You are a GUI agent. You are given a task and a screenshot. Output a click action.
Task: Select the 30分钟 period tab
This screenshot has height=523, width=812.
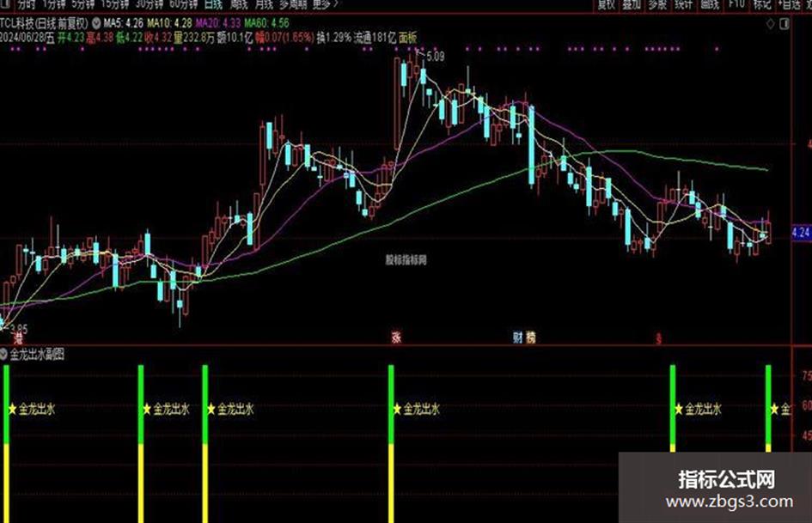tap(150, 4)
